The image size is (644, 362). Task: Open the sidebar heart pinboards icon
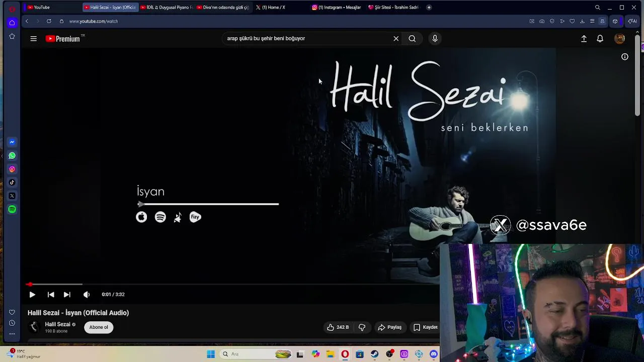click(x=12, y=312)
